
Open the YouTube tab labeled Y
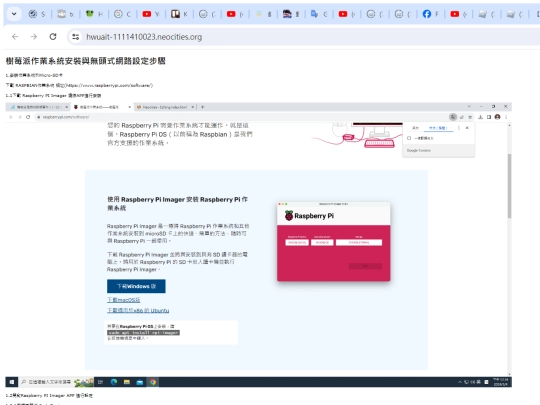tap(151, 14)
